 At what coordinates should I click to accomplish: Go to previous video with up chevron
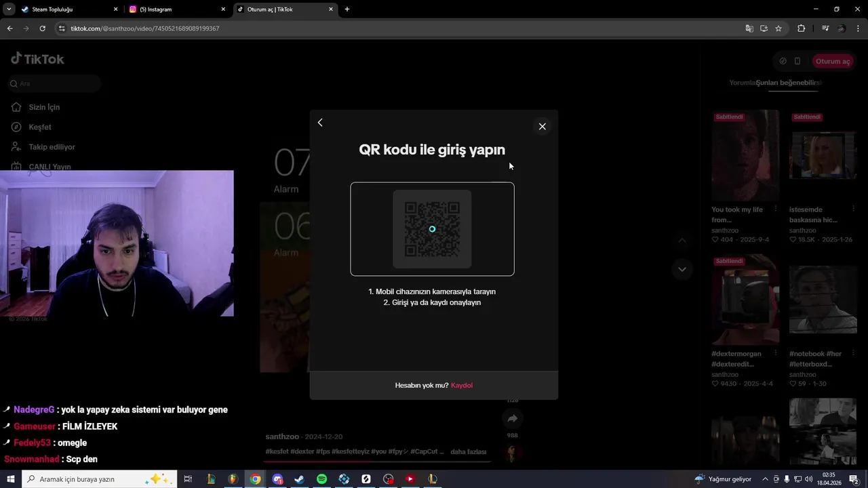tap(682, 240)
